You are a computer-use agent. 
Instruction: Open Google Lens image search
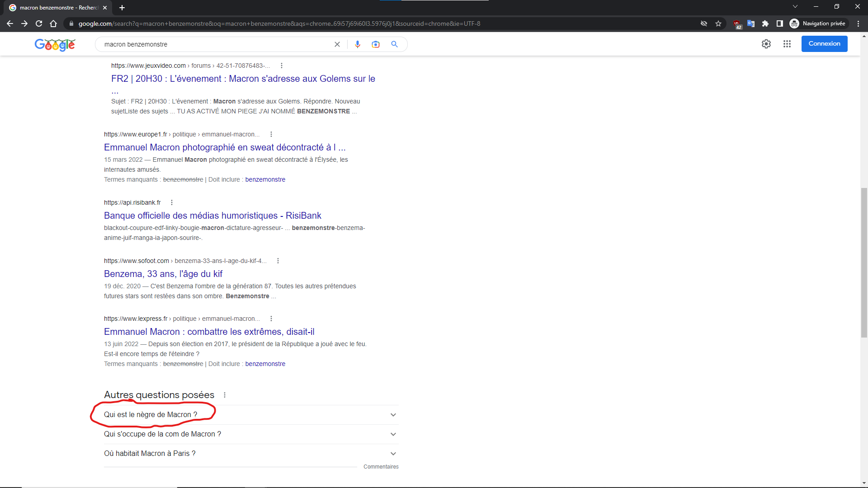tap(376, 44)
